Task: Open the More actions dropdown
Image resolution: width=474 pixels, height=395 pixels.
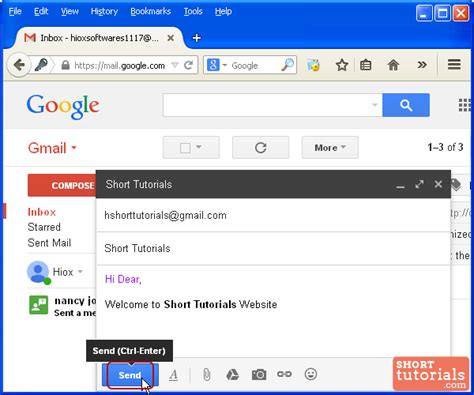Action: pyautogui.click(x=330, y=147)
